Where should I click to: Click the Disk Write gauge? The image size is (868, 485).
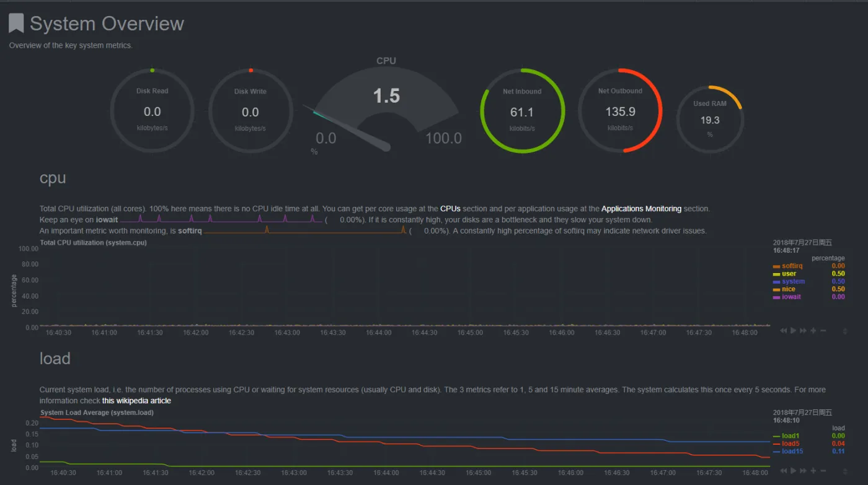[250, 111]
